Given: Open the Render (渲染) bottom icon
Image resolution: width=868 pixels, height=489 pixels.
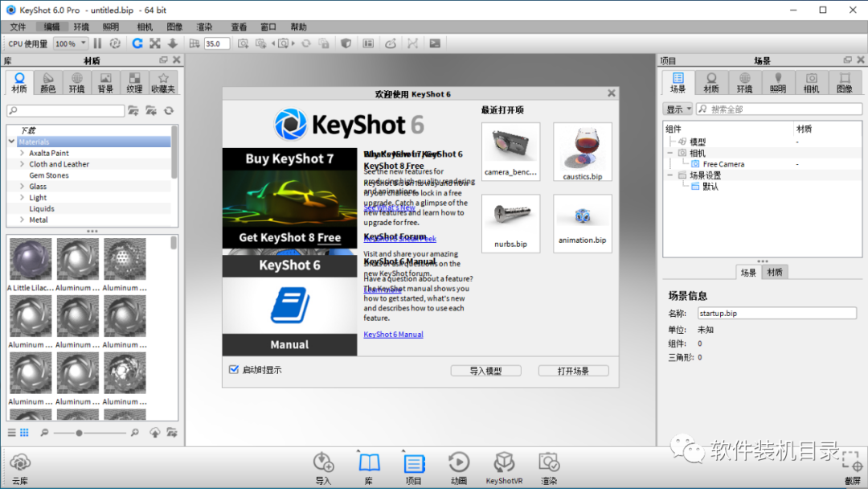Looking at the screenshot, I should point(549,469).
